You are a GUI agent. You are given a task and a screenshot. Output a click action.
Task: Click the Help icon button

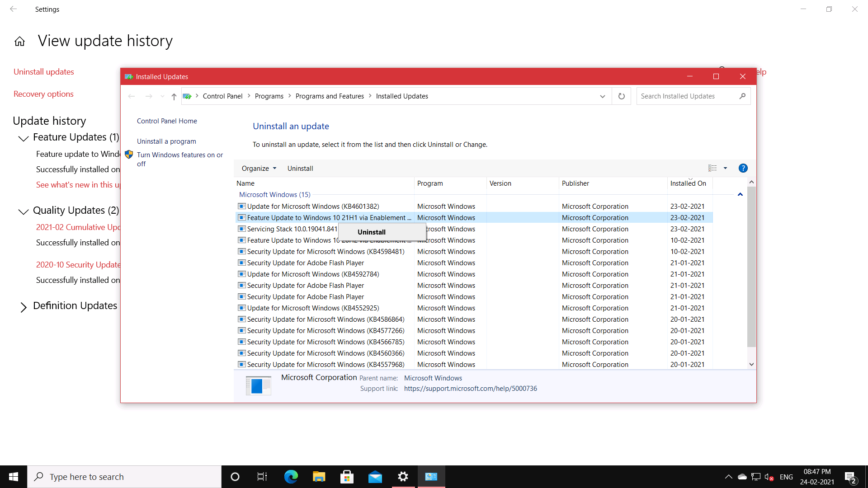[x=743, y=168]
